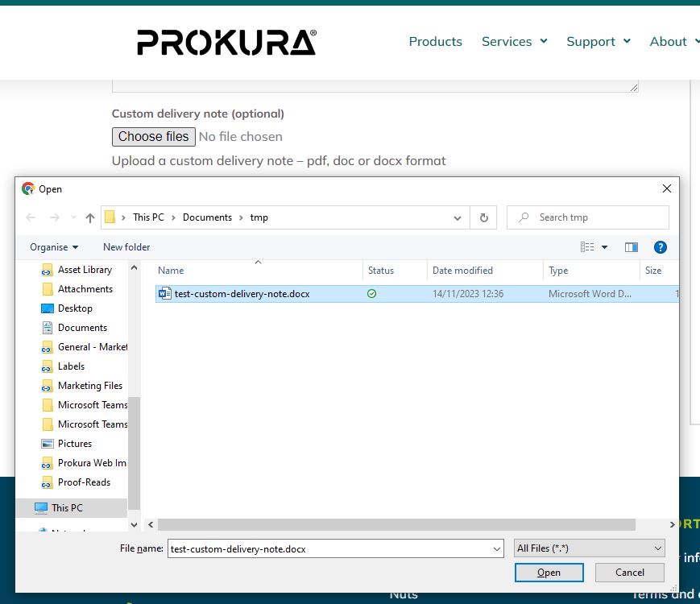700x604 pixels.
Task: Select the Word icon of test-custom-delivery-note.docx
Action: tap(165, 293)
